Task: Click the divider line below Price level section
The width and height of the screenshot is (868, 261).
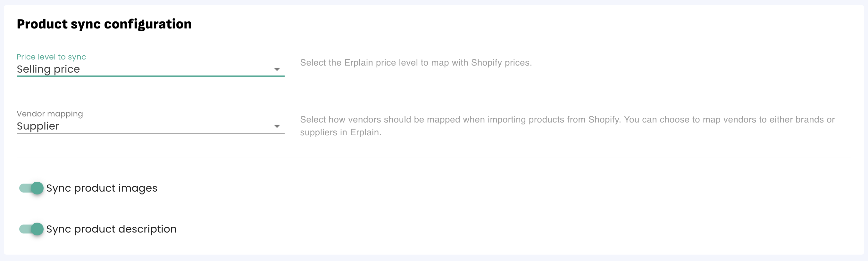Action: [434, 95]
